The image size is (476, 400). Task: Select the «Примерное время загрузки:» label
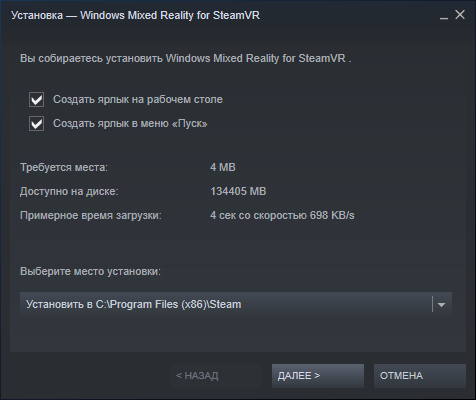pyautogui.click(x=91, y=215)
